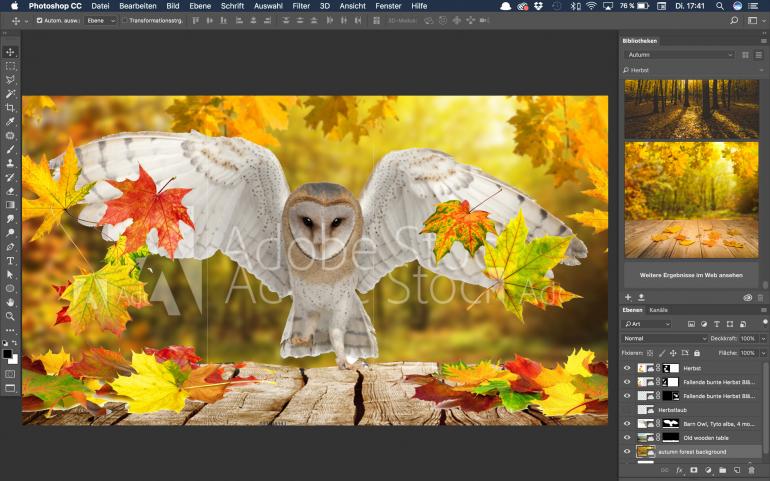Select the Clone Stamp tool
This screenshot has width=770, height=481.
click(x=10, y=163)
